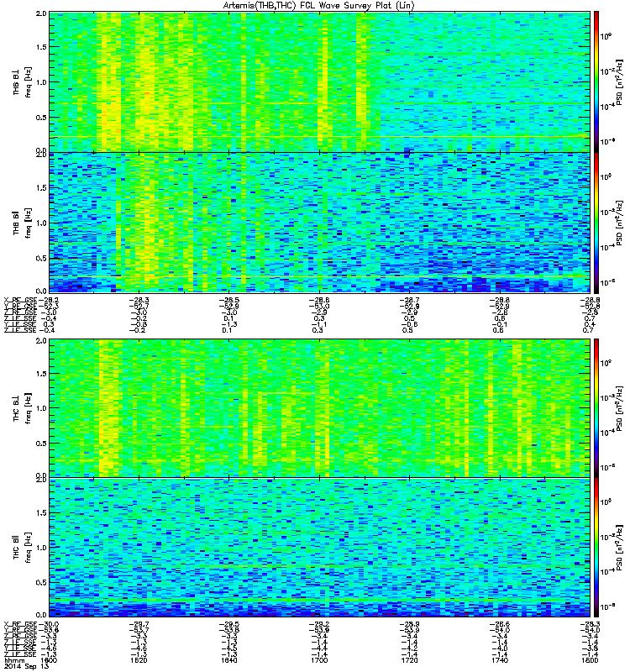
Task: Select the THB B-parallel spectrogram panel
Action: click(319, 223)
